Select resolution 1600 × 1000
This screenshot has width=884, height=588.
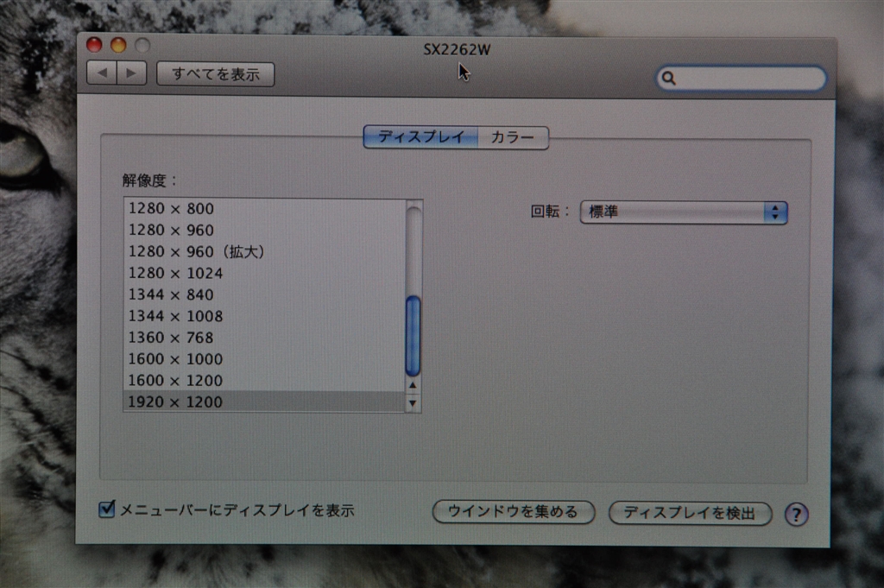(x=264, y=358)
